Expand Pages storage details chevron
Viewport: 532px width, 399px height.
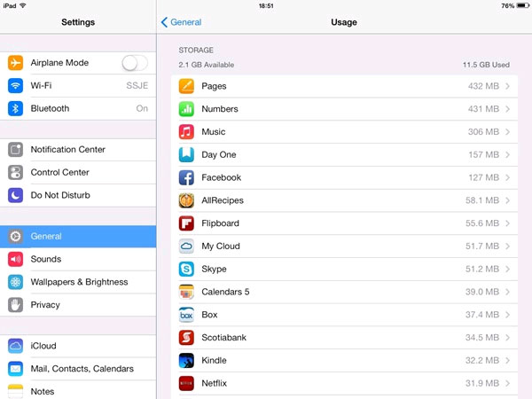pyautogui.click(x=507, y=86)
